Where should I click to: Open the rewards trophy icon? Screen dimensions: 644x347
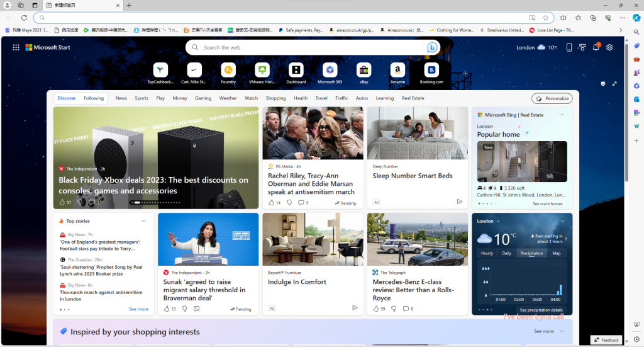[x=582, y=47]
